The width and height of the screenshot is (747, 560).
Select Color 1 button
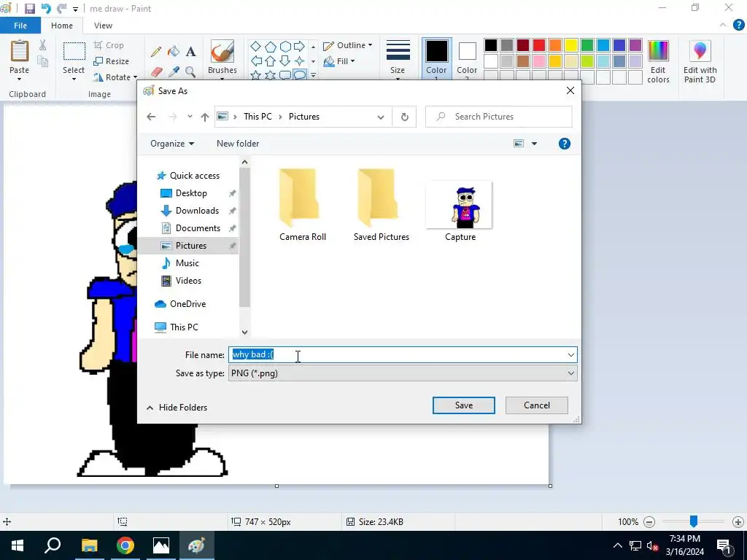pos(436,60)
